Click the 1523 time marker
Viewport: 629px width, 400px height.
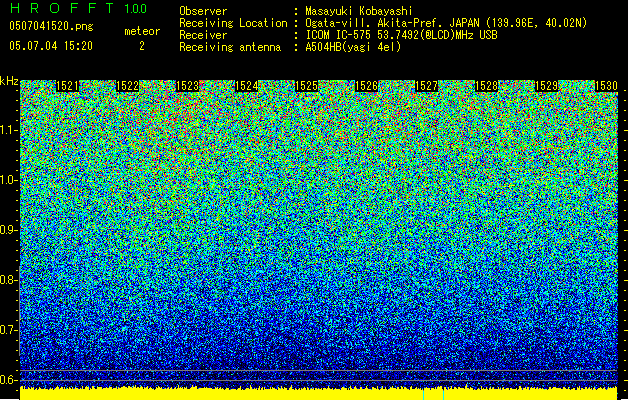pyautogui.click(x=187, y=86)
